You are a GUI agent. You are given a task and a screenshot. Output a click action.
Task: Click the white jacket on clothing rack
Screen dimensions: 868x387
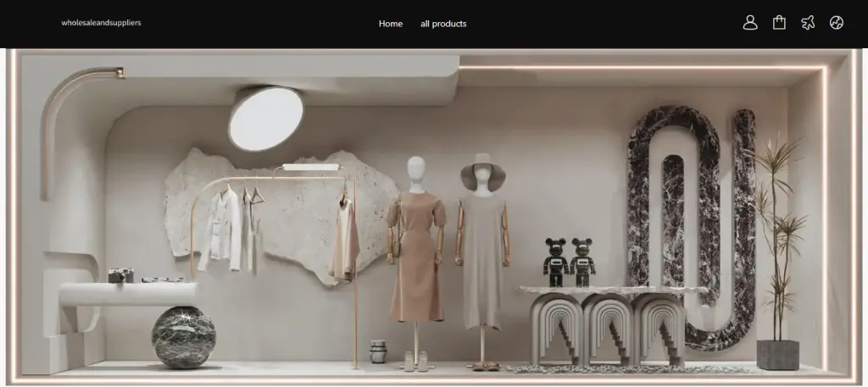221,229
